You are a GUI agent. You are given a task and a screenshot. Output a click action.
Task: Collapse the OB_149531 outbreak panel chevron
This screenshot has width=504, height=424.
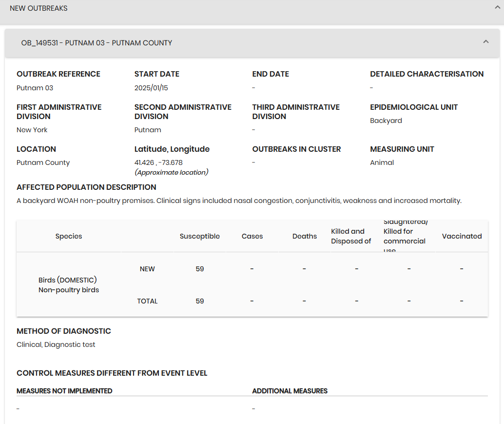485,42
